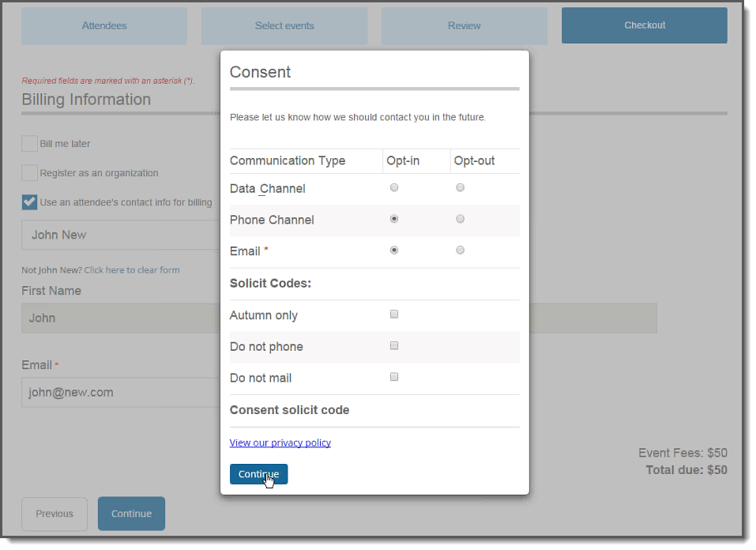Viewport: 756px width, 550px height.
Task: Open the John New attendee dropdown
Action: pos(121,235)
